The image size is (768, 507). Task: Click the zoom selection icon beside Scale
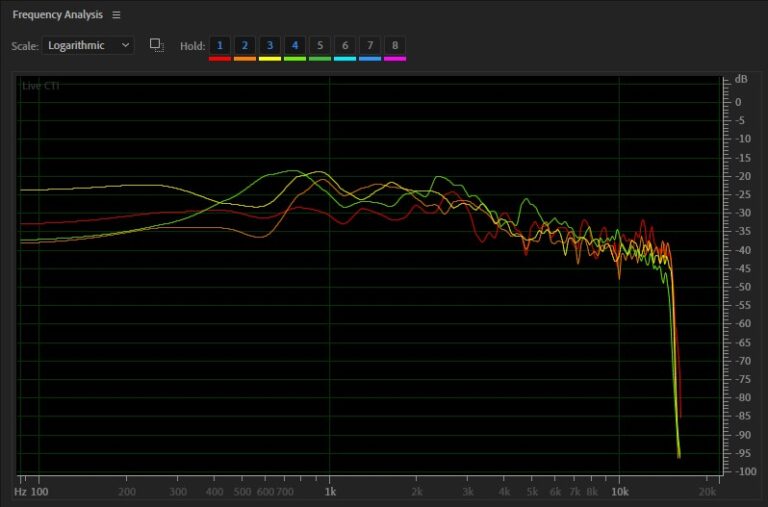157,46
